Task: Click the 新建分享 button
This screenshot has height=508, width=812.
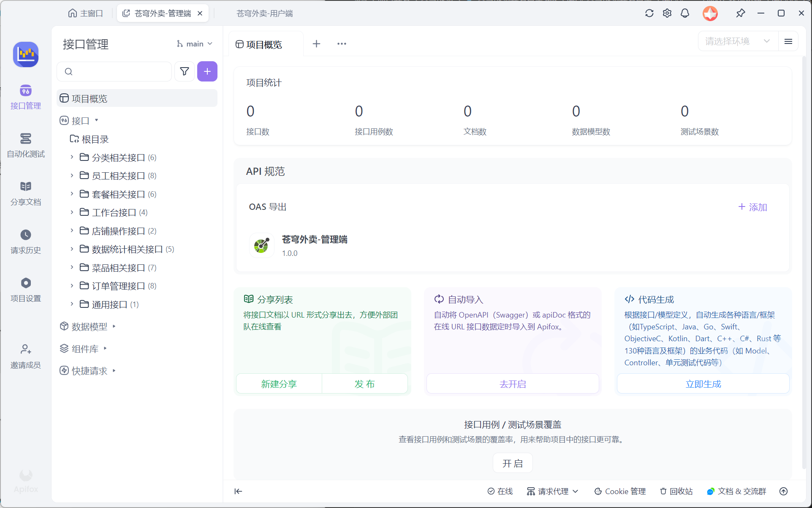Action: 279,384
